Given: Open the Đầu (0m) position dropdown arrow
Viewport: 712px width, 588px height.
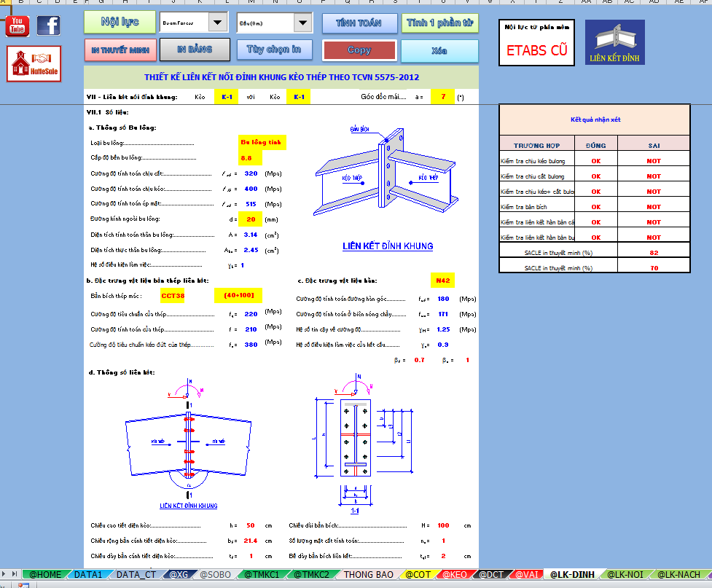Looking at the screenshot, I should point(302,23).
